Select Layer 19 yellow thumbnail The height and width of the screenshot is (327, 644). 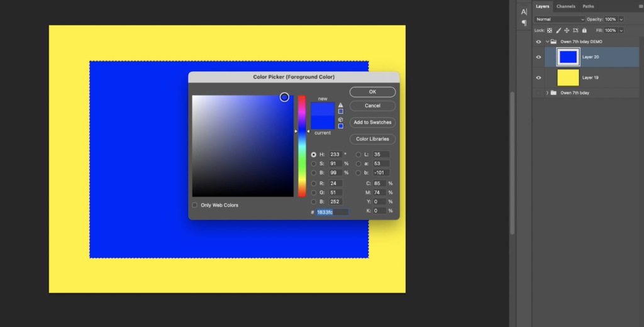[568, 77]
